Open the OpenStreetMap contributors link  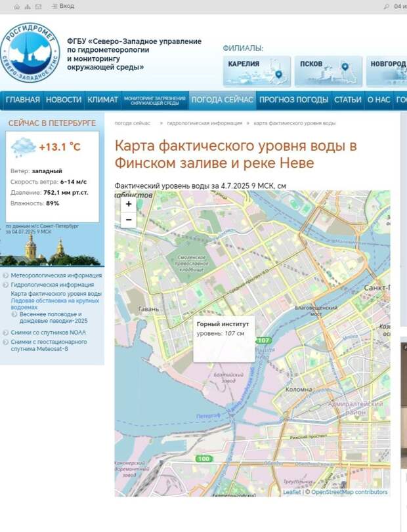[349, 492]
